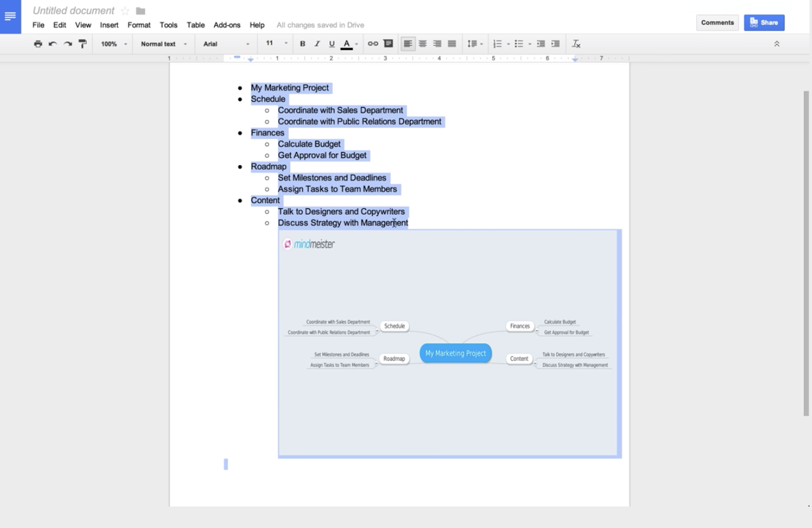Toggle bold formatting

303,44
